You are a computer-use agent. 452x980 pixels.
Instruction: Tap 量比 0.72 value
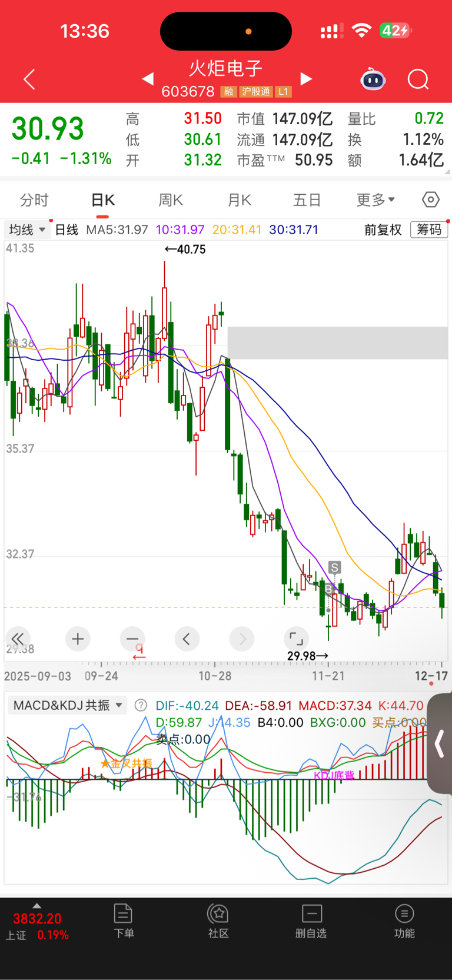click(429, 118)
